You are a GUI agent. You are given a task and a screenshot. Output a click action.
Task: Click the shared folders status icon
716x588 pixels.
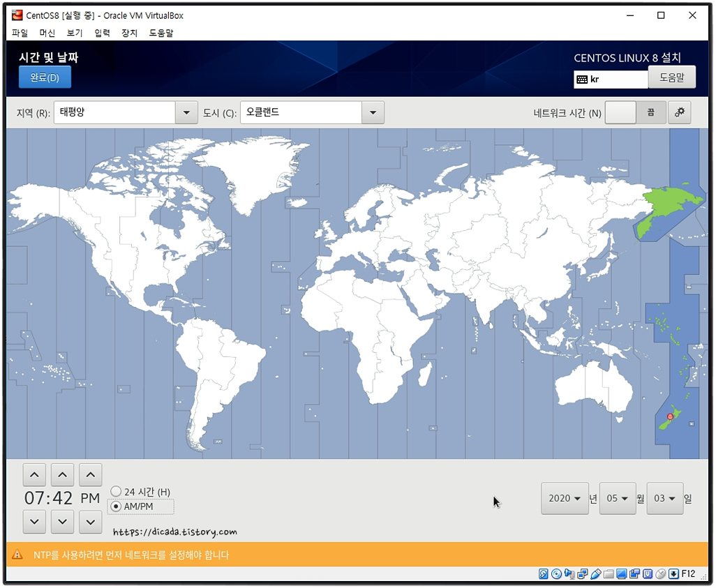[x=609, y=574]
